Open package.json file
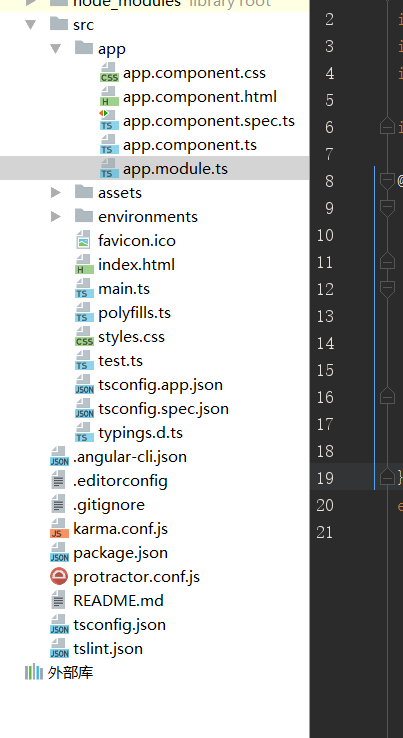The width and height of the screenshot is (403, 738). [121, 553]
